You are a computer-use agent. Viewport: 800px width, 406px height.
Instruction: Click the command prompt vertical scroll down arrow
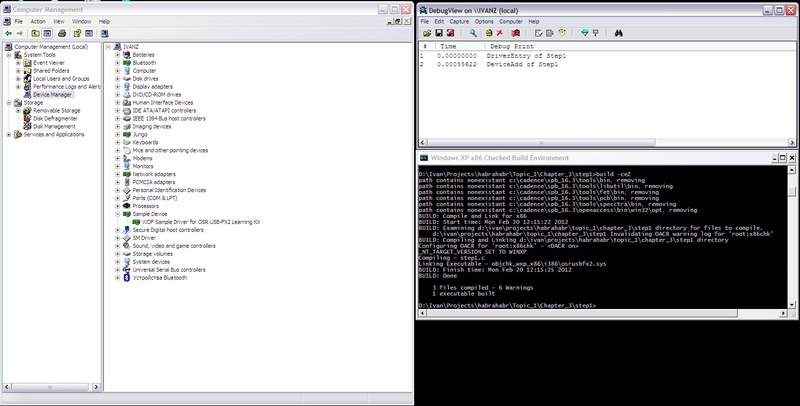tap(792, 304)
